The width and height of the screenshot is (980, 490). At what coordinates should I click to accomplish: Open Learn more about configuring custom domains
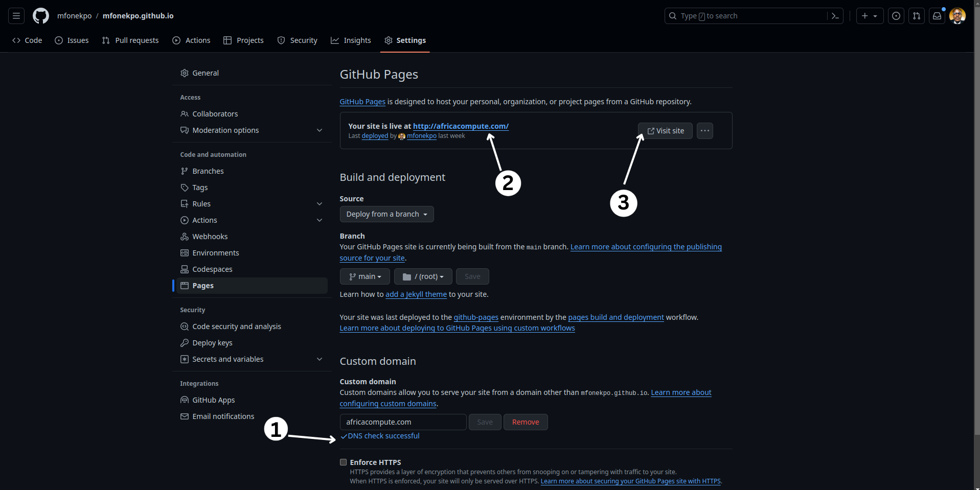(681, 392)
